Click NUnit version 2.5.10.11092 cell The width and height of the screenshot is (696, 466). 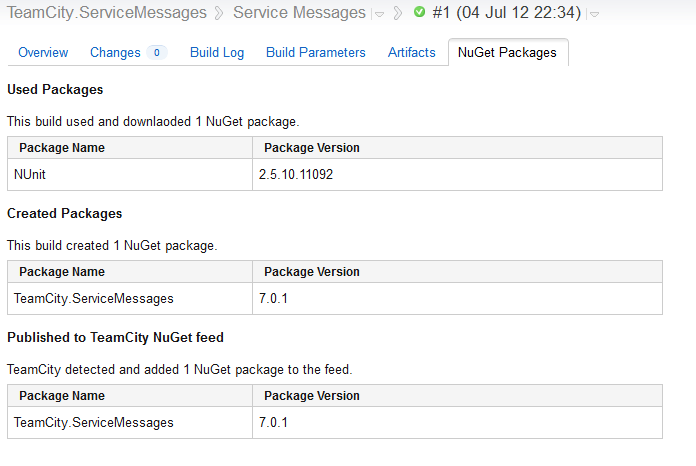pyautogui.click(x=296, y=174)
